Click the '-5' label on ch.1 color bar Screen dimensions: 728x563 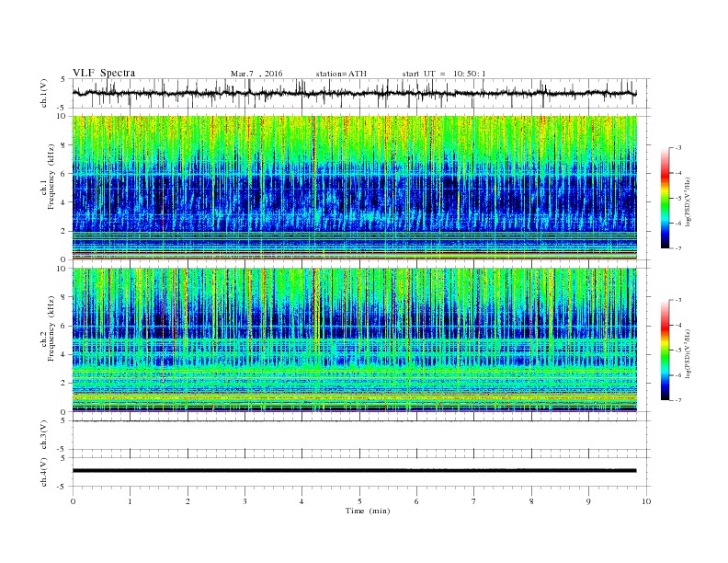tap(677, 199)
